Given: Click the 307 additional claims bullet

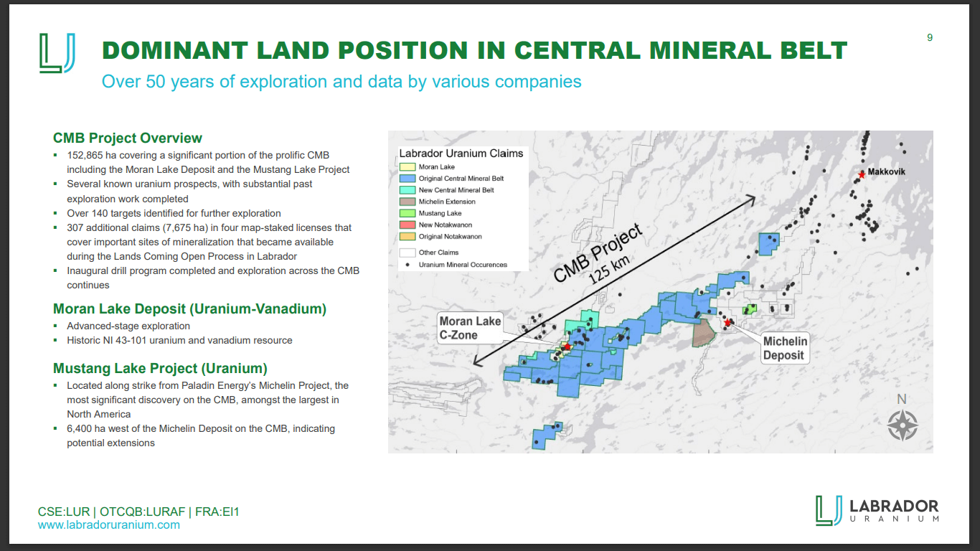Looking at the screenshot, I should pos(209,242).
